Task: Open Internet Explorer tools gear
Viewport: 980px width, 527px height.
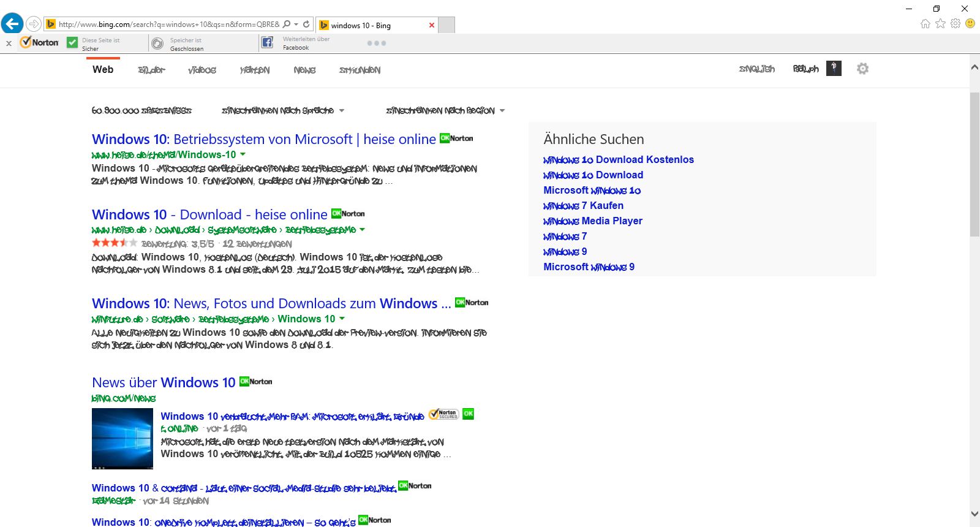Action: click(x=956, y=23)
